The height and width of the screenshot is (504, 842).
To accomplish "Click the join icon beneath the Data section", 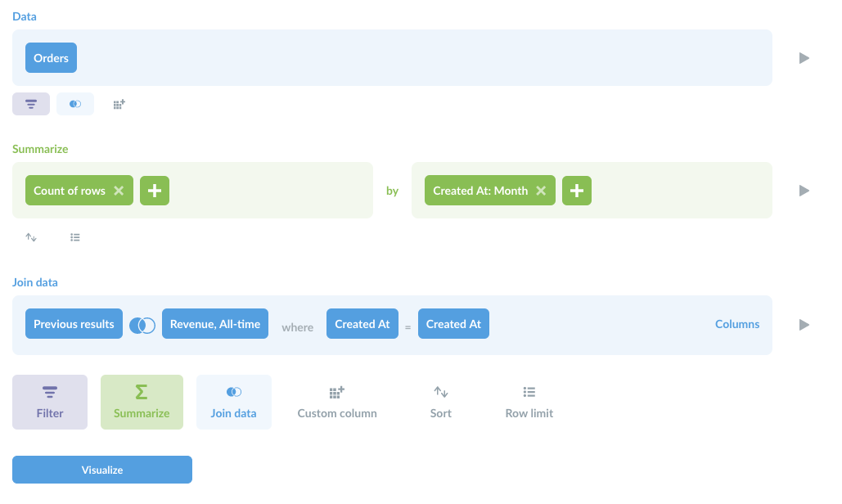I will 74,104.
